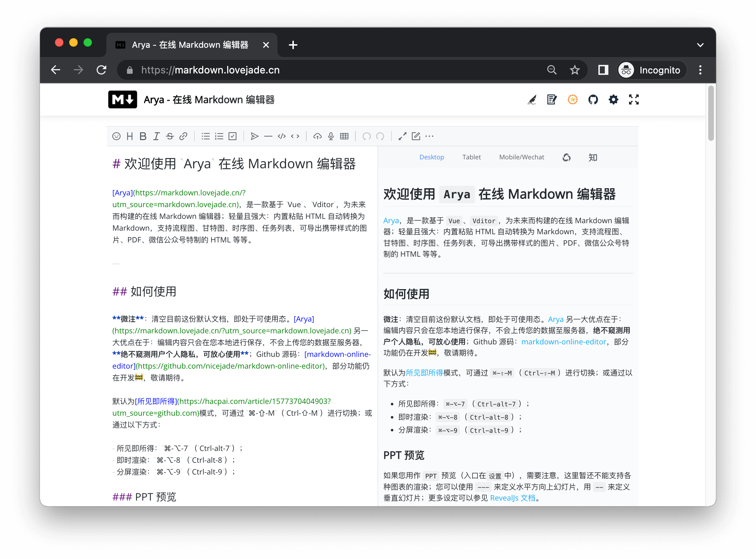756x559 pixels.
Task: Click the upload cloud icon
Action: 317,136
